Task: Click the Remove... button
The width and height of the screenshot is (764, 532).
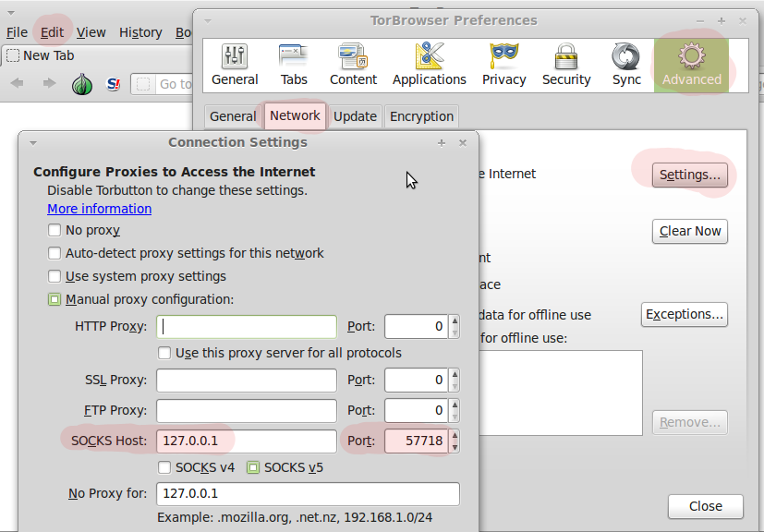Action: click(689, 422)
